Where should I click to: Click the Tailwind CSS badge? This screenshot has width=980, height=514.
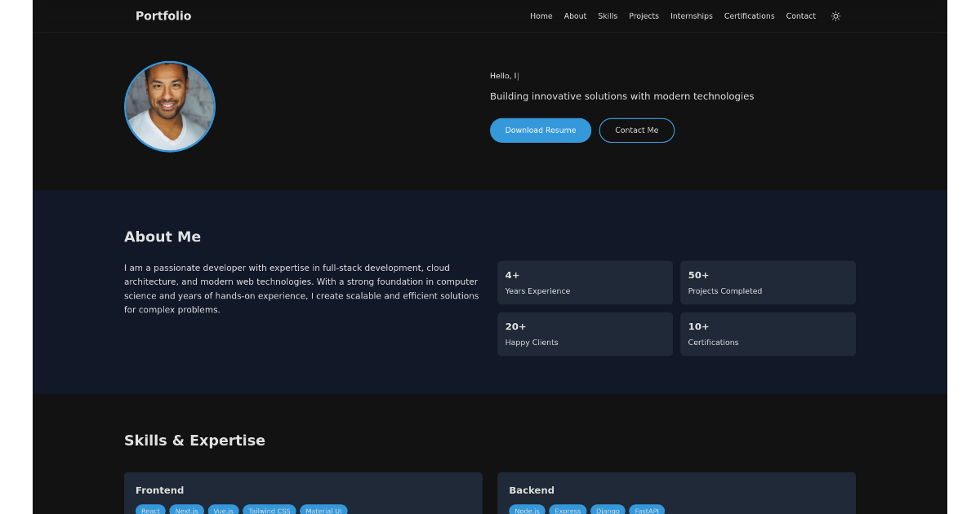[x=269, y=510]
